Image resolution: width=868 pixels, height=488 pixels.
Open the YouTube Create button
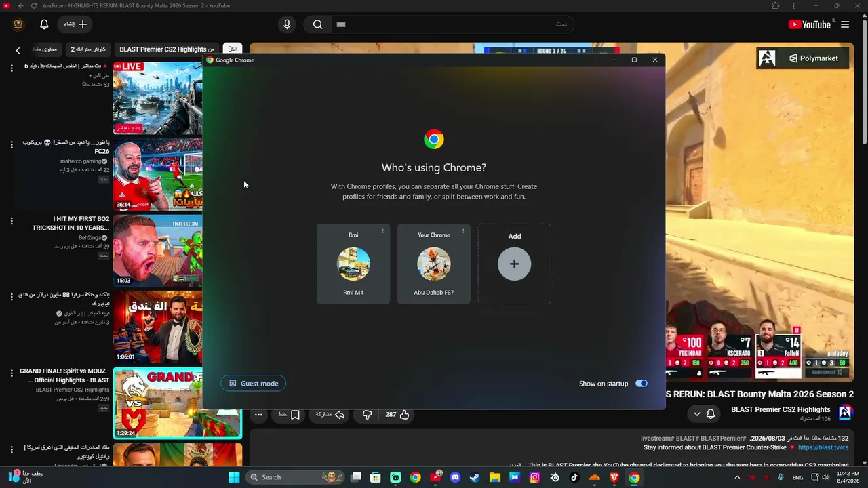point(75,24)
